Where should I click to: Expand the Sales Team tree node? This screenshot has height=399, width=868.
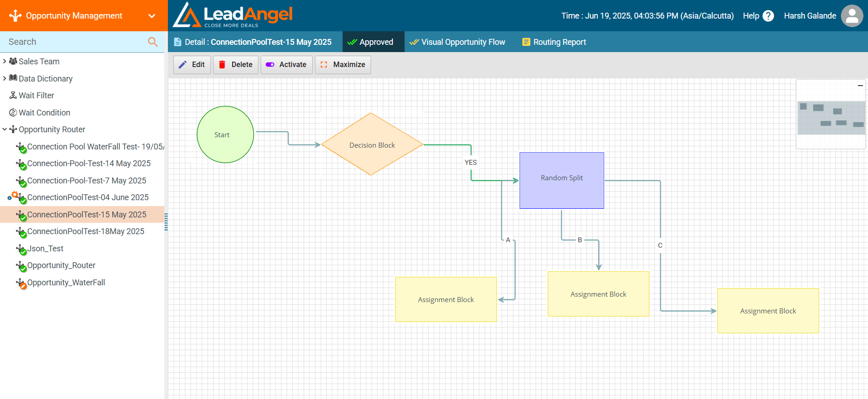click(5, 61)
